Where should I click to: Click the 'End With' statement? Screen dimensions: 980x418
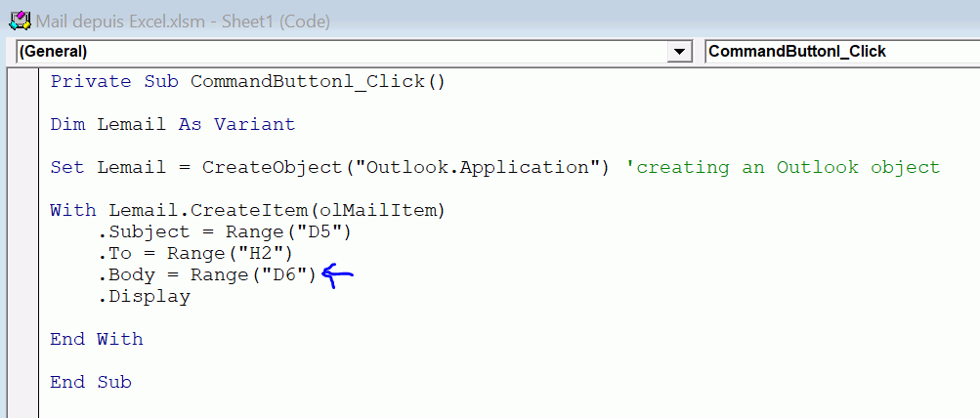97,340
